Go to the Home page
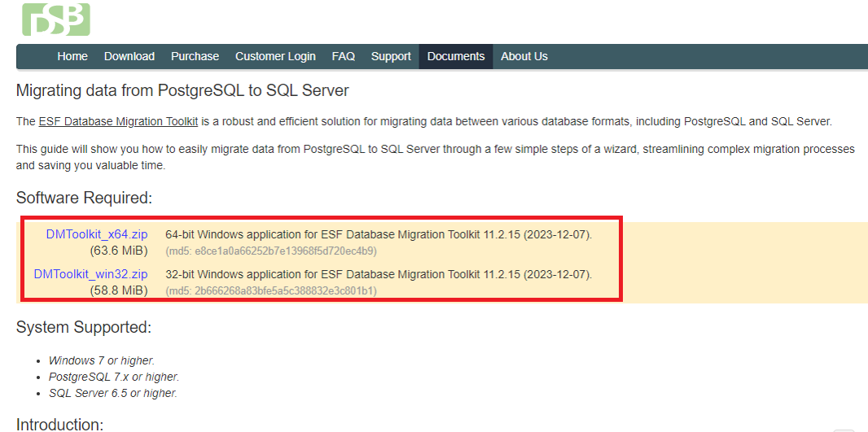Screen dimensions: 868x432 [x=72, y=56]
